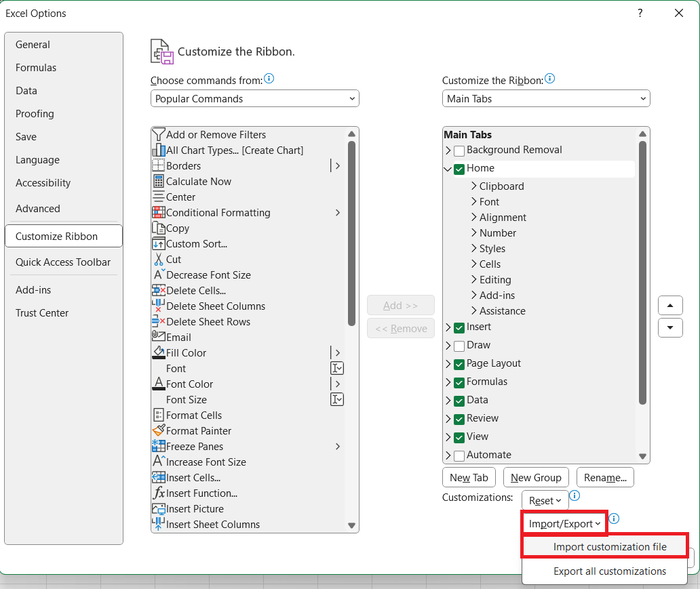Click the Center alignment icon
Viewport: 700px width, 589px height.
159,197
